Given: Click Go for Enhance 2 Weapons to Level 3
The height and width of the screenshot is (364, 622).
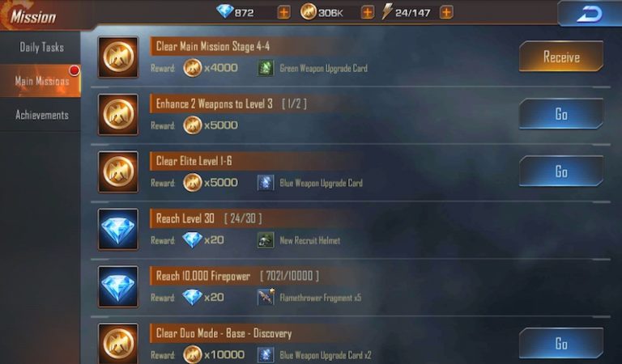Looking at the screenshot, I should [x=561, y=114].
